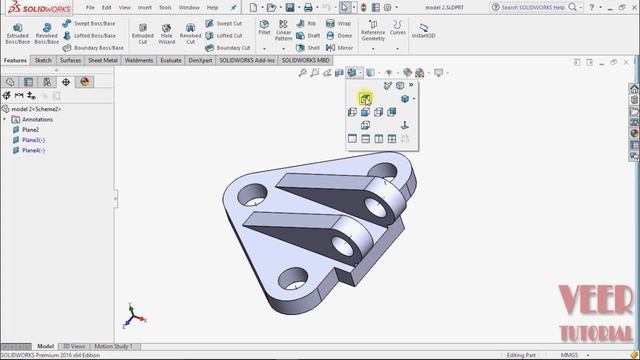The height and width of the screenshot is (360, 640).
Task: Select the Revolved Cut tool
Action: [190, 33]
